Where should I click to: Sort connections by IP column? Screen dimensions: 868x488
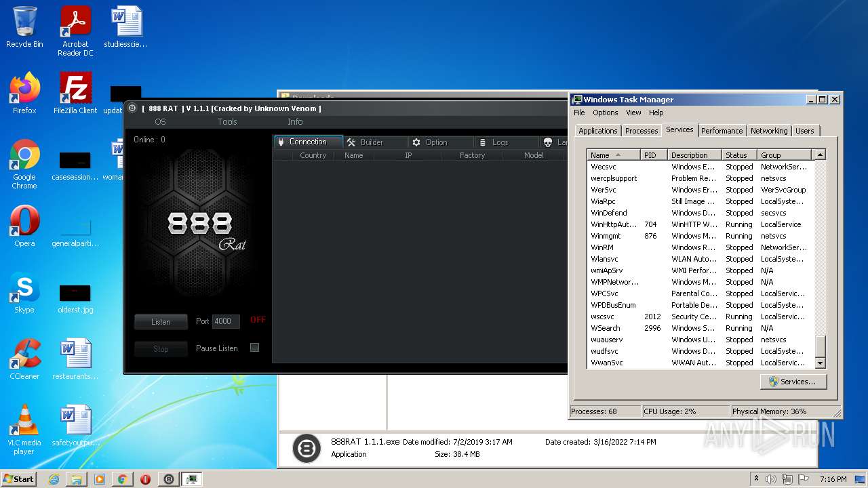[x=408, y=155]
